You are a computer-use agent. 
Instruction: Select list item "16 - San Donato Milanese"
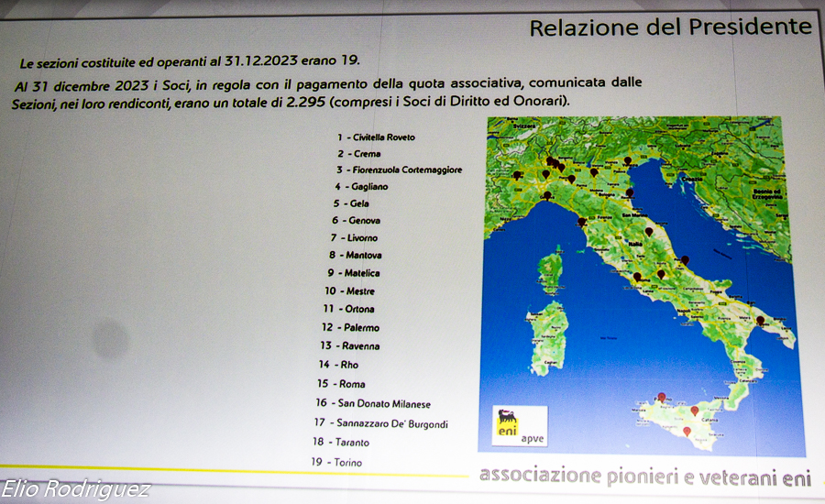pyautogui.click(x=372, y=403)
